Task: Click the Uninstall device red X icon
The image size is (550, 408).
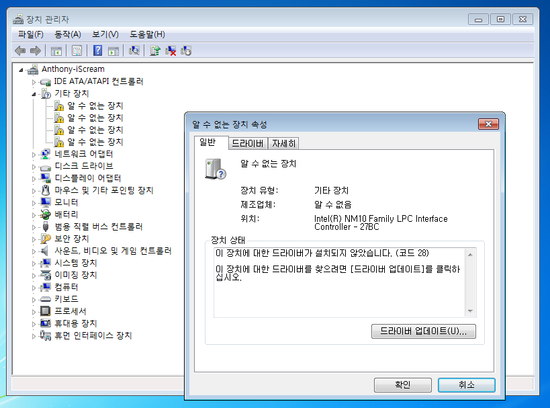Action: [170, 51]
